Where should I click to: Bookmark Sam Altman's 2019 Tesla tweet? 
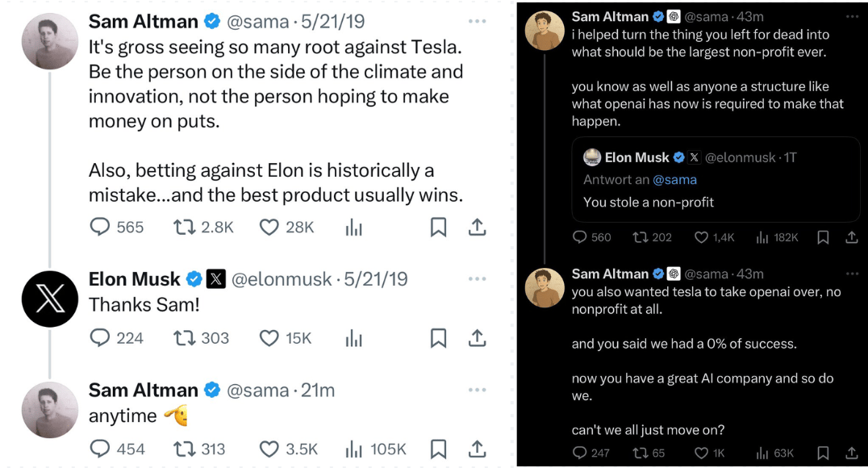pyautogui.click(x=438, y=228)
